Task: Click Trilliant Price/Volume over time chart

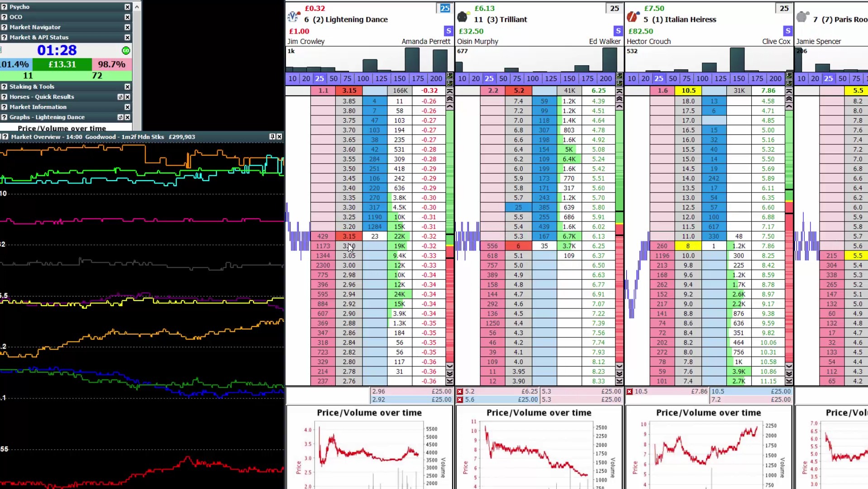Action: 539,447
